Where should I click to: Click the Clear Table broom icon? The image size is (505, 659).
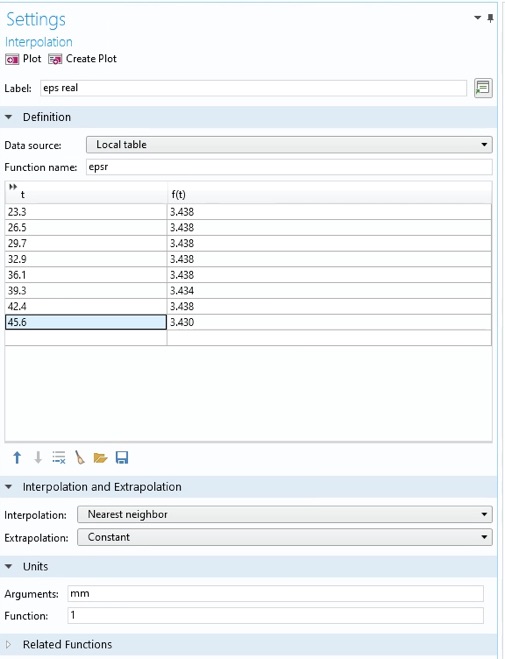79,457
